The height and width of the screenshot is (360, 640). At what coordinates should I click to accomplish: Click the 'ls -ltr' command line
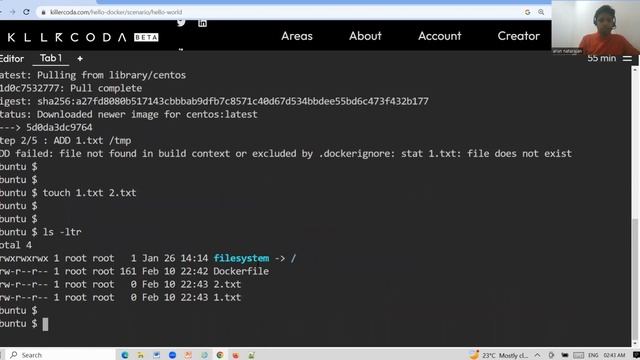[62, 232]
